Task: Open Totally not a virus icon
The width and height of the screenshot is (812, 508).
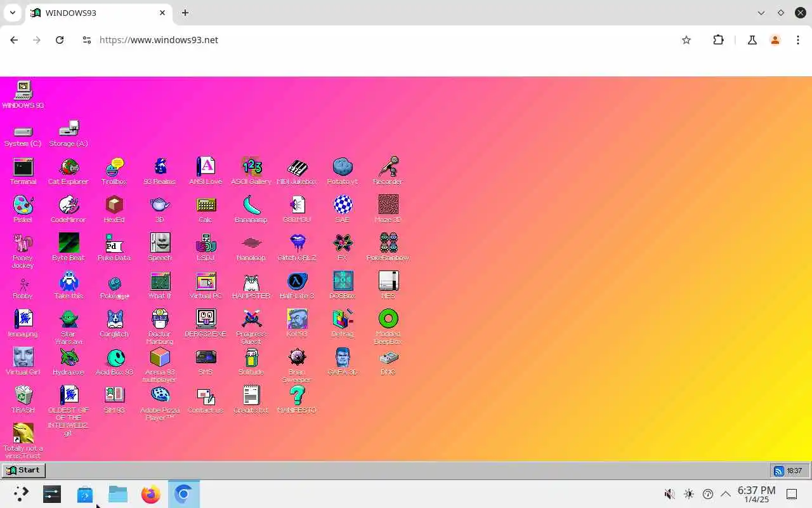Action: click(23, 441)
